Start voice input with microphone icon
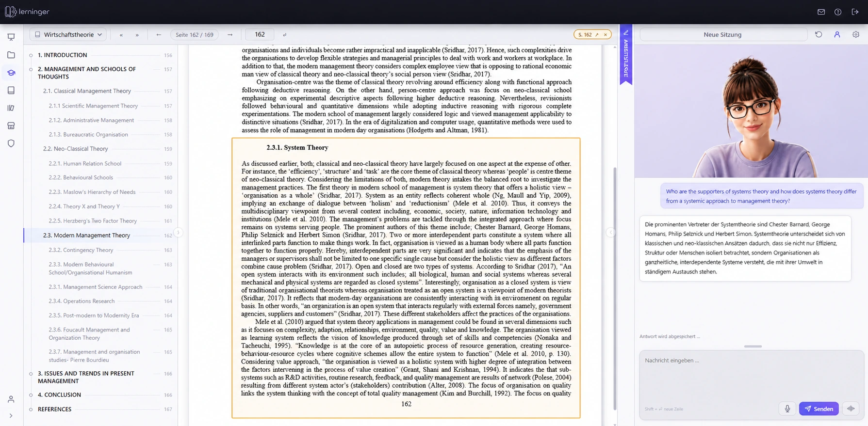 tap(787, 409)
